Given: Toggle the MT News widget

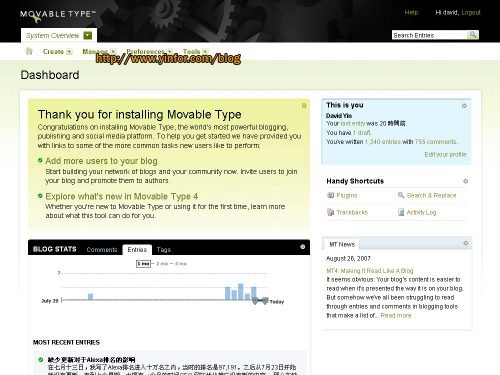Looking at the screenshot, I should click(466, 243).
